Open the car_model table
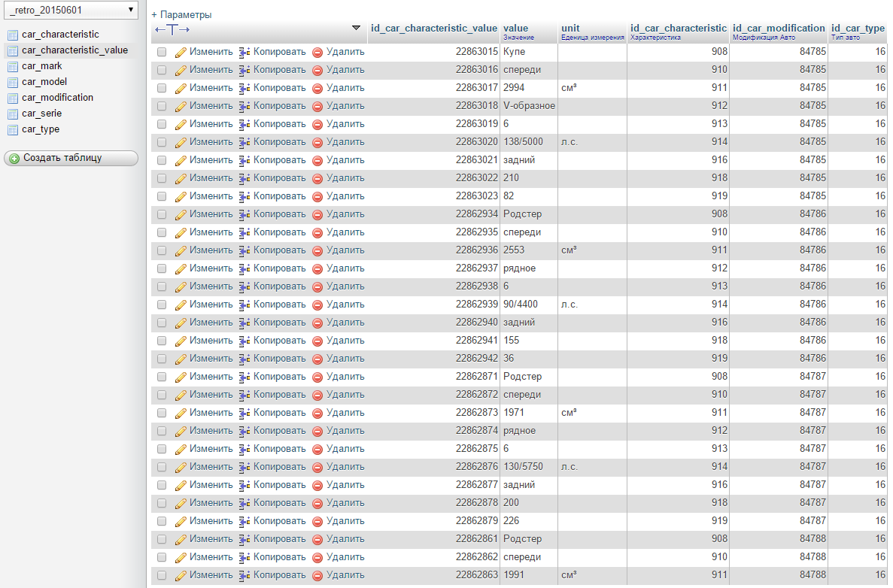The height and width of the screenshot is (588, 893). 44,82
